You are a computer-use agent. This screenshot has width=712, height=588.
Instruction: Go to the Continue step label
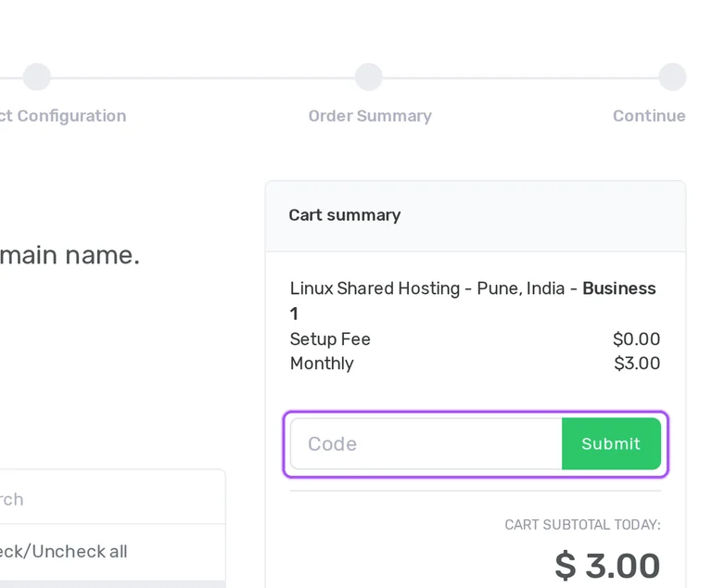(x=649, y=116)
